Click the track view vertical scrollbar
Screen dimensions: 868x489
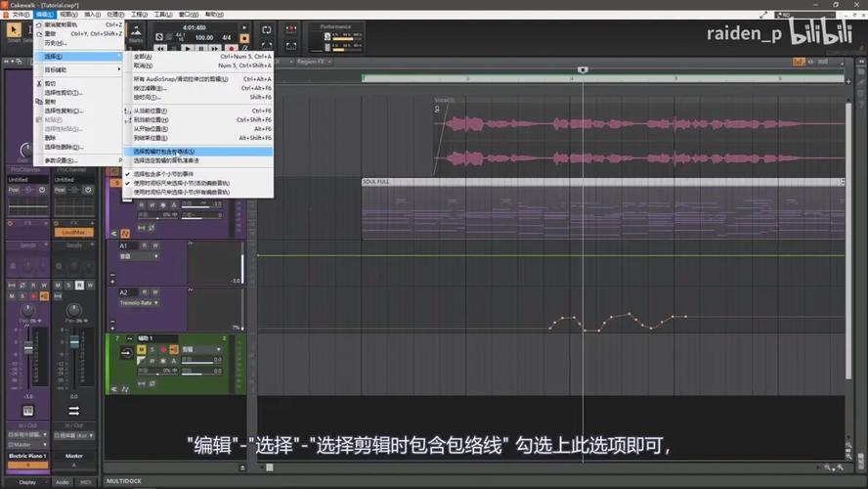848,241
